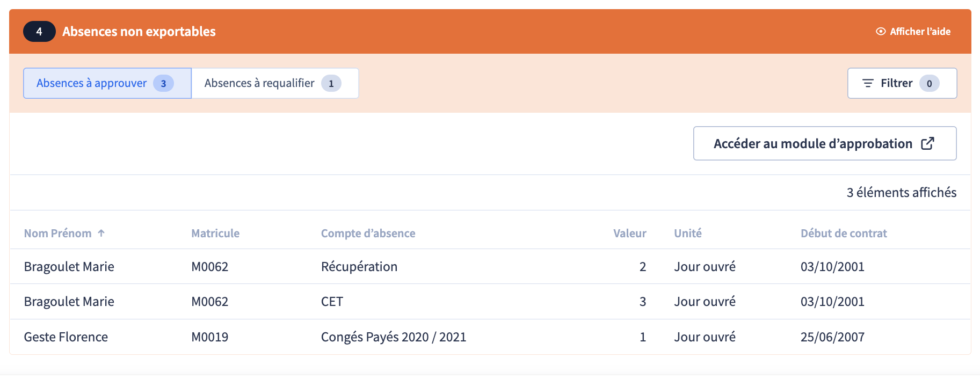The image size is (980, 379).
Task: Click the count badge 3 on approuver tab
Action: 163,83
